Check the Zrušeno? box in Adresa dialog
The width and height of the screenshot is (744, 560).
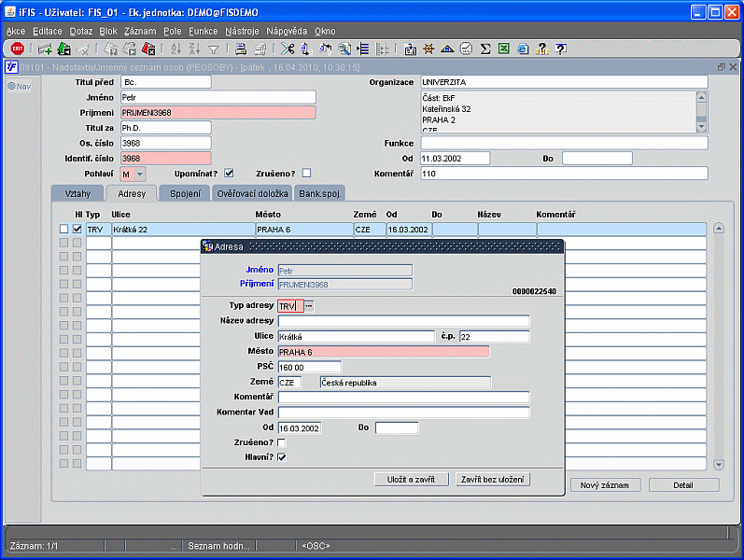pyautogui.click(x=281, y=442)
